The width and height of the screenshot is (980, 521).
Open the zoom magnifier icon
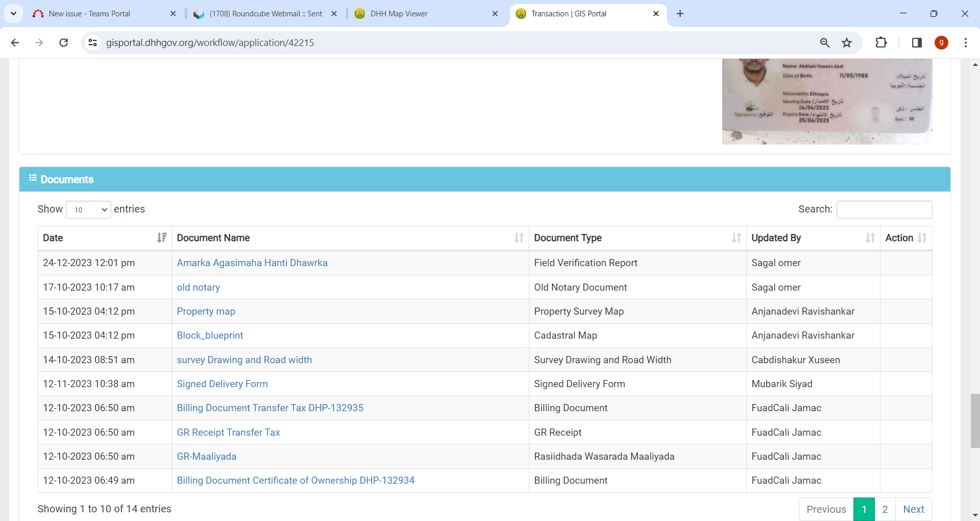click(825, 42)
